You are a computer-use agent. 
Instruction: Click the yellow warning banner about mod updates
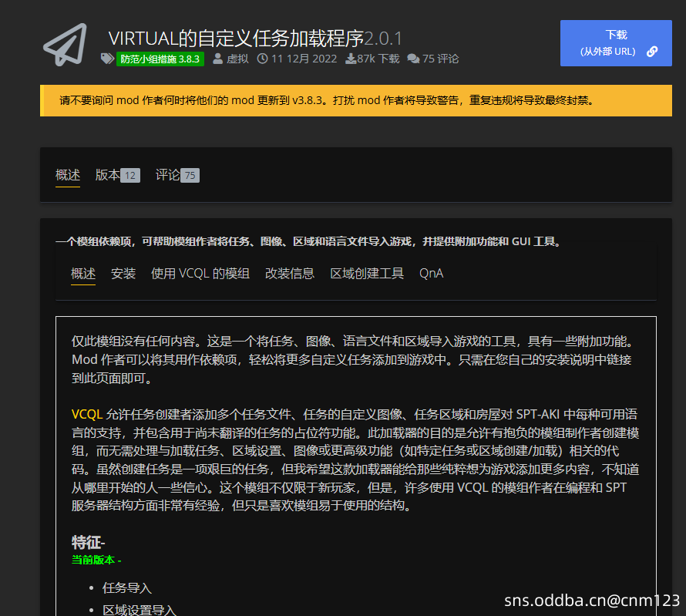[x=343, y=100]
